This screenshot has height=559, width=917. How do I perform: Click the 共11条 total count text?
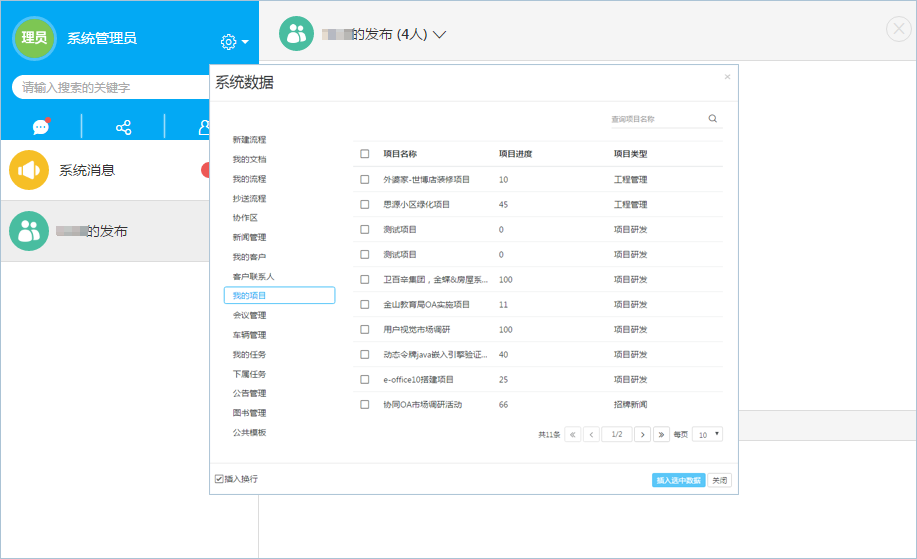point(549,434)
